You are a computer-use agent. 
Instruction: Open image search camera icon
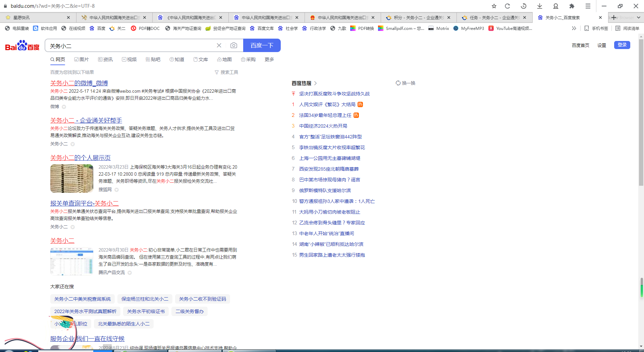pos(234,45)
